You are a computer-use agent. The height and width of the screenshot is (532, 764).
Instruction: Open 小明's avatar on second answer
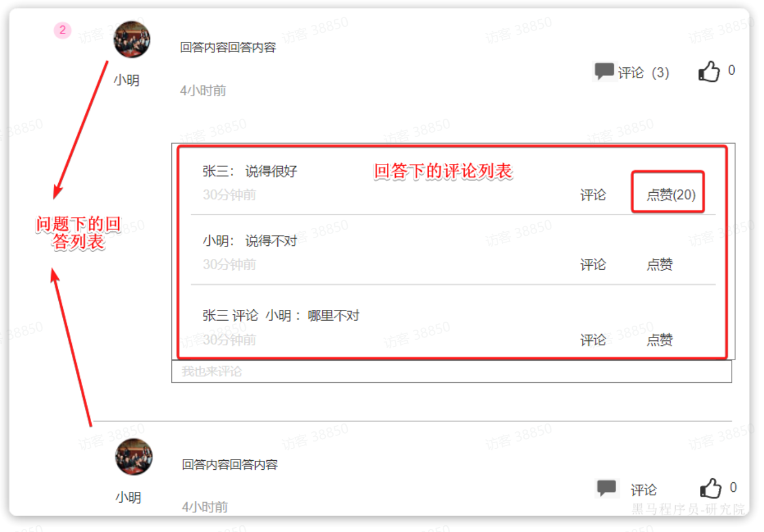point(134,457)
